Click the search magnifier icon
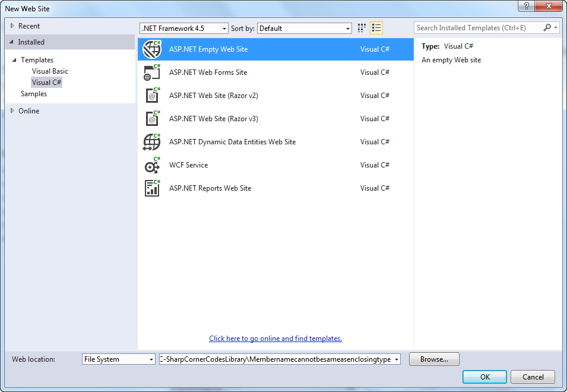This screenshot has width=567, height=392. click(x=547, y=27)
